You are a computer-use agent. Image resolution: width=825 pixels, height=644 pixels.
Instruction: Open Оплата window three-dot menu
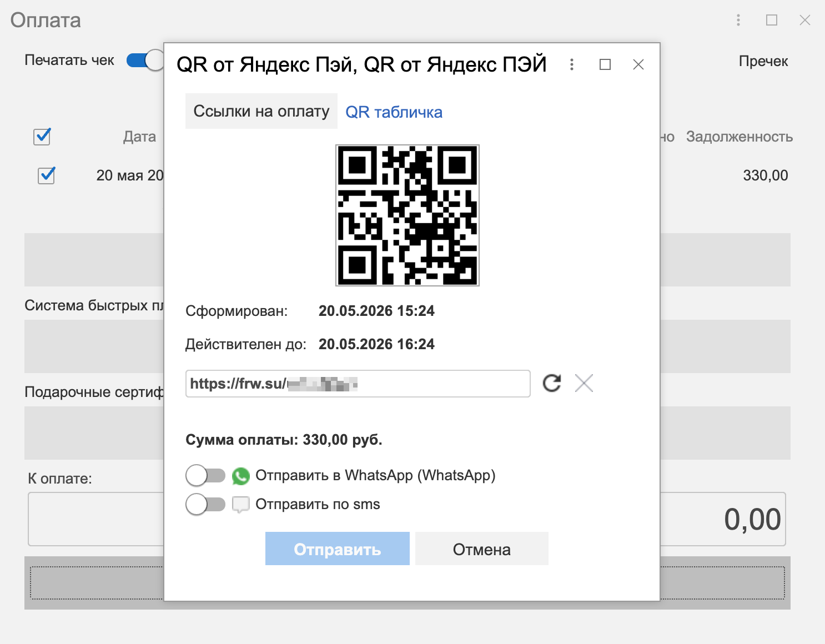click(738, 20)
